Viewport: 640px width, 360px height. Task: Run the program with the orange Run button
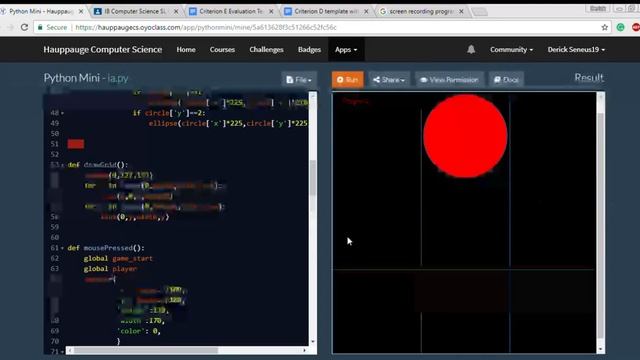pos(348,80)
